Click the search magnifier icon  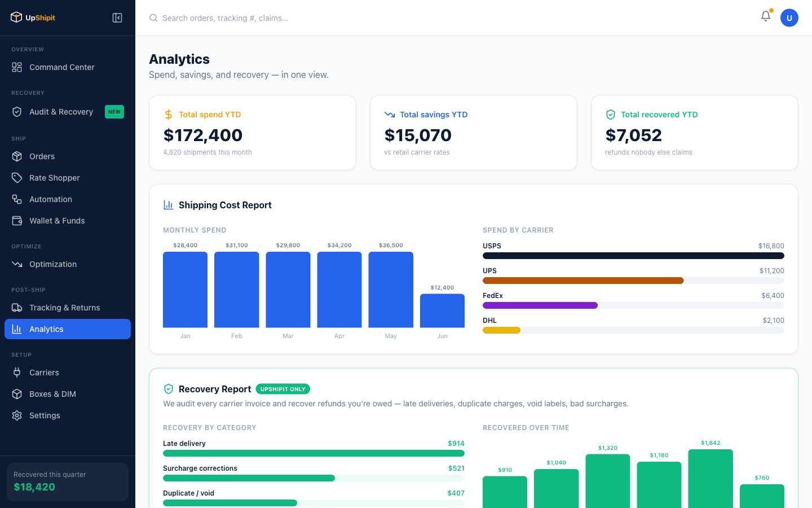[x=153, y=18]
